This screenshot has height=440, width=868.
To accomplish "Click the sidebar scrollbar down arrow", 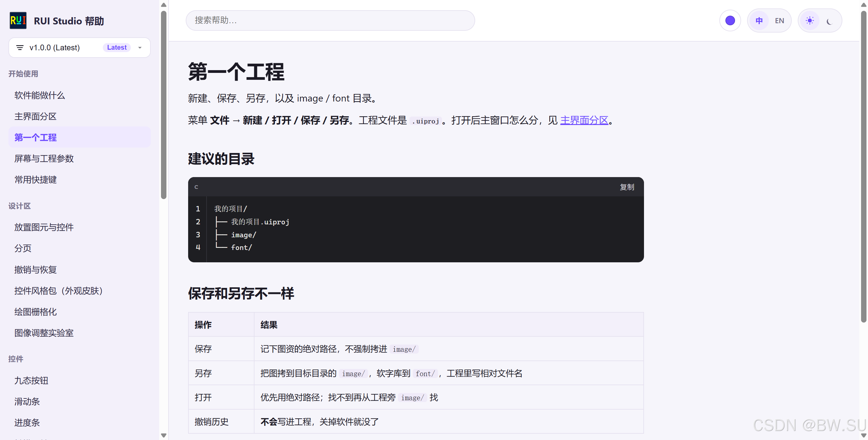I will pyautogui.click(x=164, y=435).
